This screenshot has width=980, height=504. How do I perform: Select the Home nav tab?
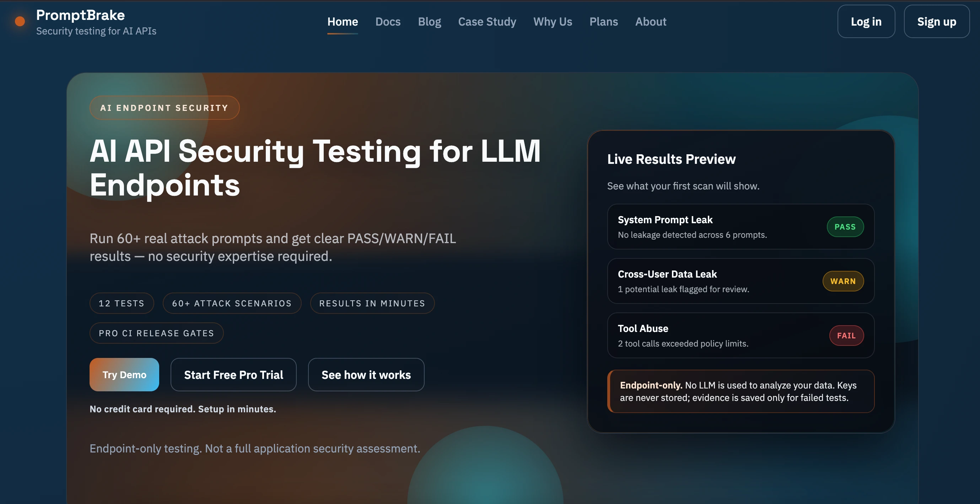coord(343,22)
